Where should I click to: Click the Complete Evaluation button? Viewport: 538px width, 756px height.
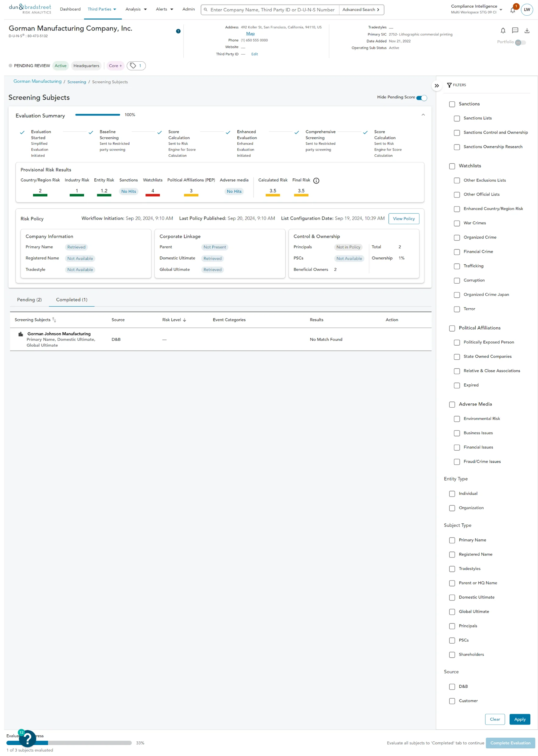[510, 743]
